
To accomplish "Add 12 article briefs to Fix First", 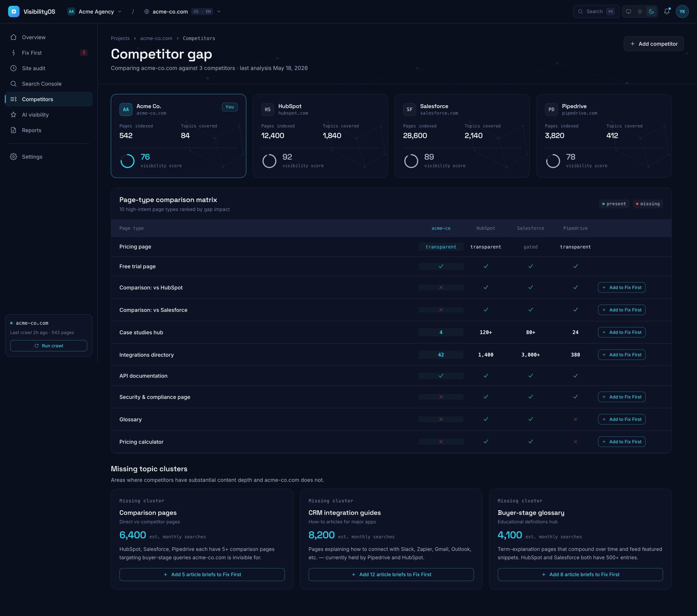I will tap(391, 575).
